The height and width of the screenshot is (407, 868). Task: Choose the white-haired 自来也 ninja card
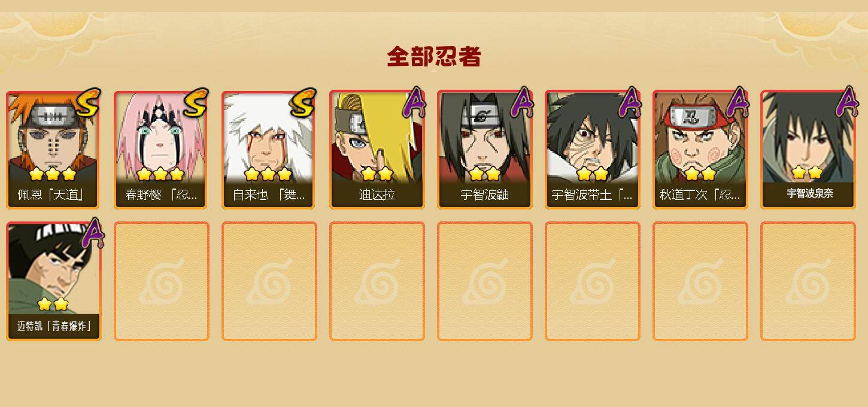pyautogui.click(x=269, y=150)
